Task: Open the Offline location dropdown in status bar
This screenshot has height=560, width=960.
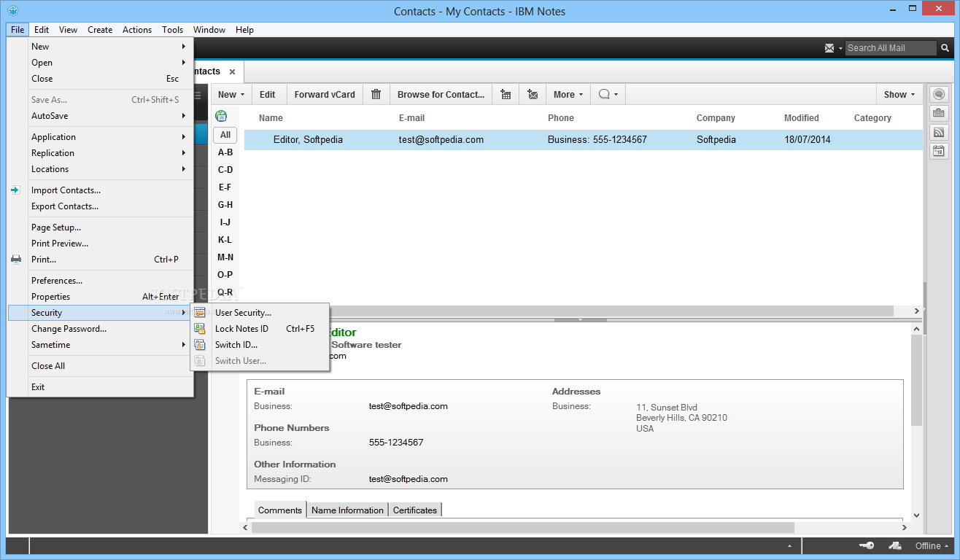Action: point(932,546)
